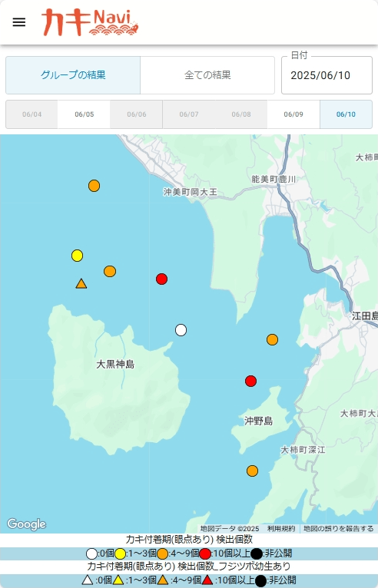Viewport: 378px width, 588px height.
Task: Click the red marker west of 沖美町 peninsula
Action: pyautogui.click(x=161, y=279)
